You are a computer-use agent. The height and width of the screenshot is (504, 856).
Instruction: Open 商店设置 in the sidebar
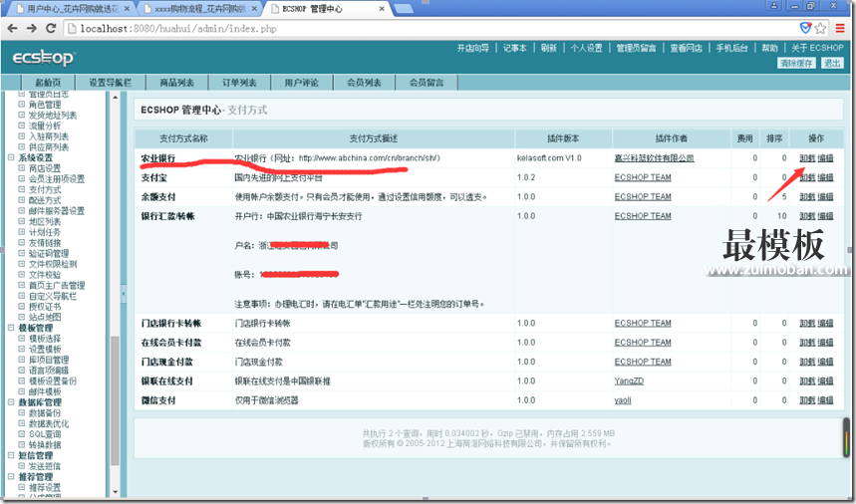pos(45,168)
